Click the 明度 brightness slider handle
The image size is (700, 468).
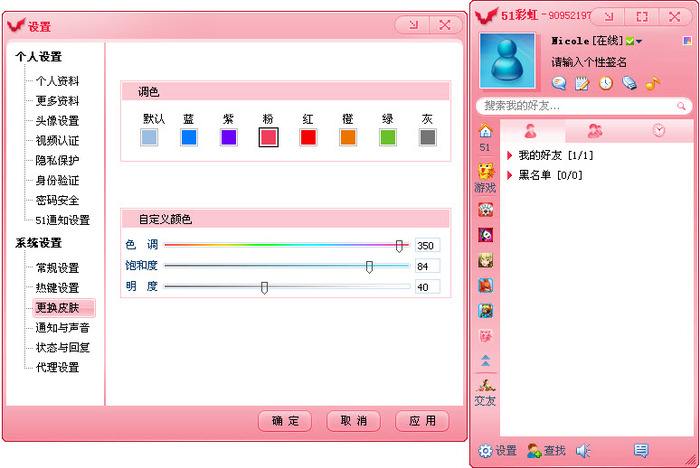(x=264, y=288)
